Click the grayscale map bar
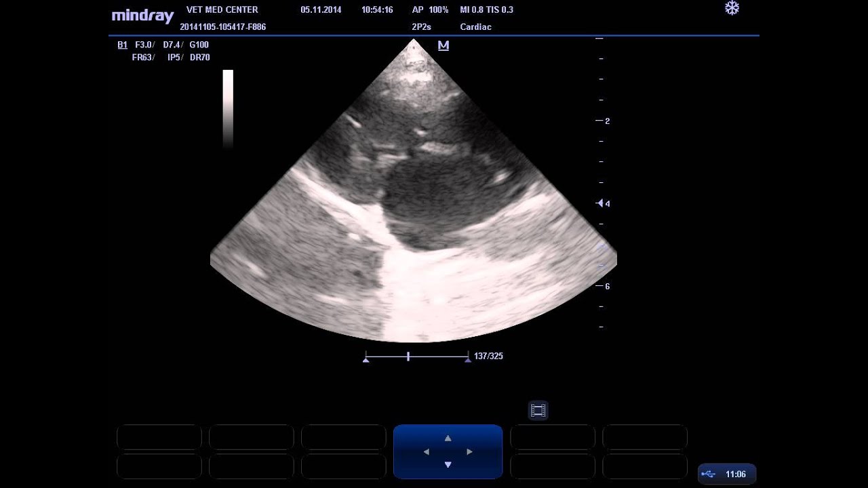Screen dimensions: 868x488 228,108
